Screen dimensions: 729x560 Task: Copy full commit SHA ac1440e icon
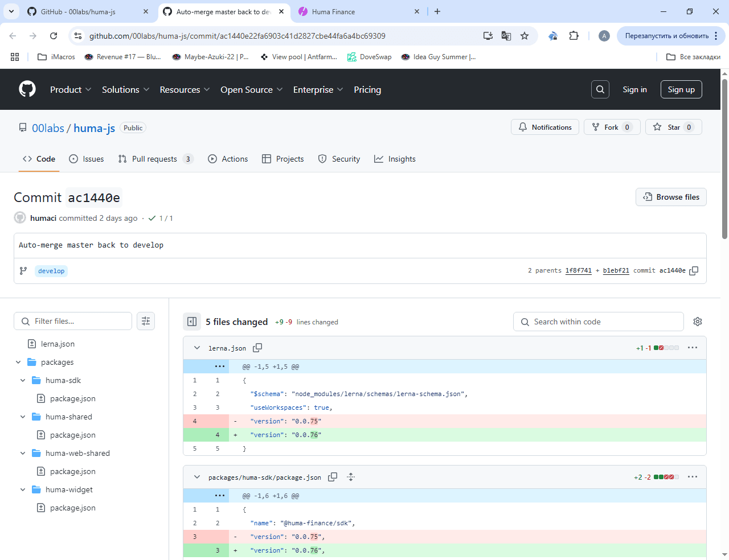694,271
